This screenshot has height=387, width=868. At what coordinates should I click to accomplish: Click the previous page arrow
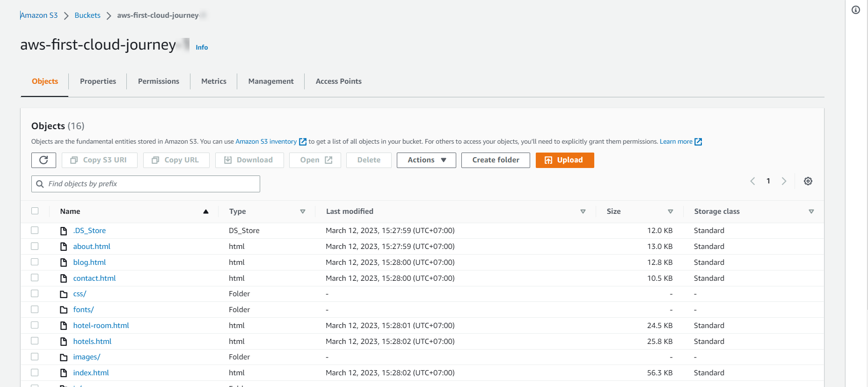coord(752,181)
